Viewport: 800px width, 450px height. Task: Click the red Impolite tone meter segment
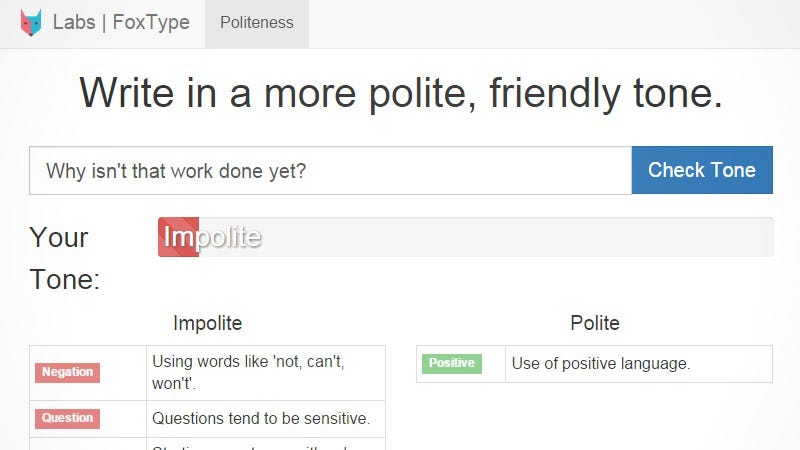(x=179, y=237)
